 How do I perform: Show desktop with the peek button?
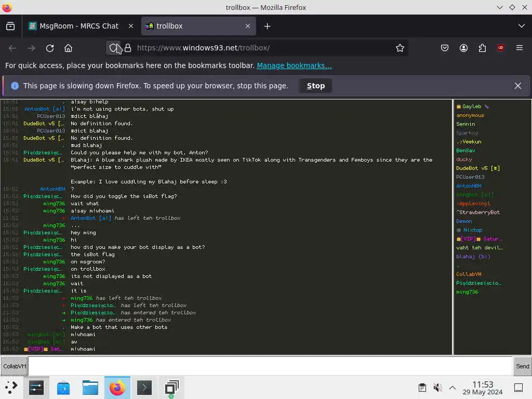pos(518,388)
